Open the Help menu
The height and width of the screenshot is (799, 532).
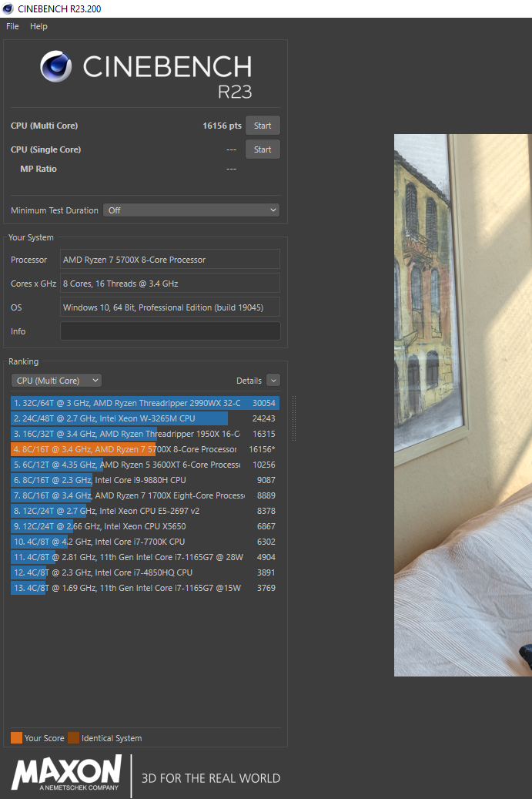pyautogui.click(x=38, y=26)
